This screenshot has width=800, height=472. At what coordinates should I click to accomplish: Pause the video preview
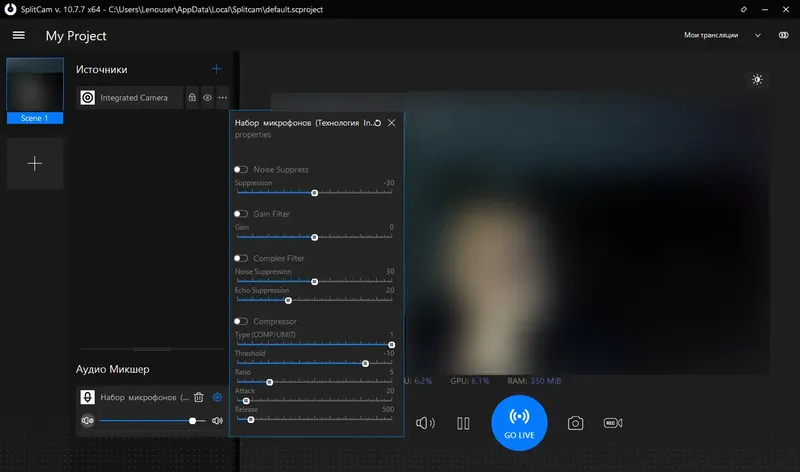point(463,423)
